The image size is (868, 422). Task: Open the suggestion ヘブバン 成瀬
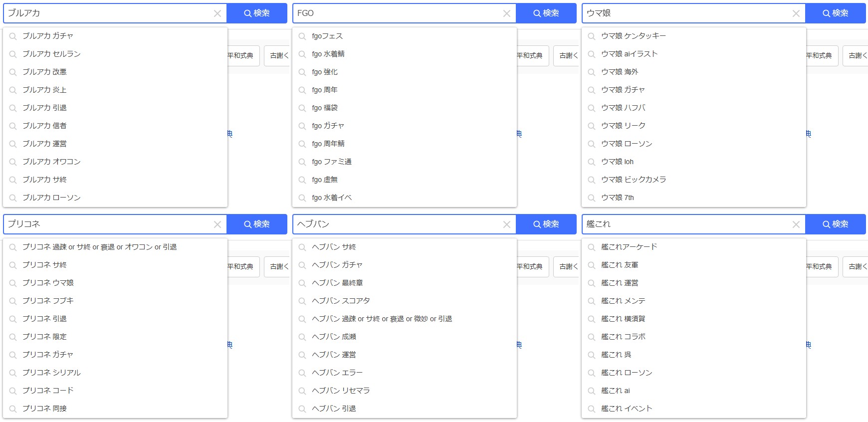[x=405, y=337]
